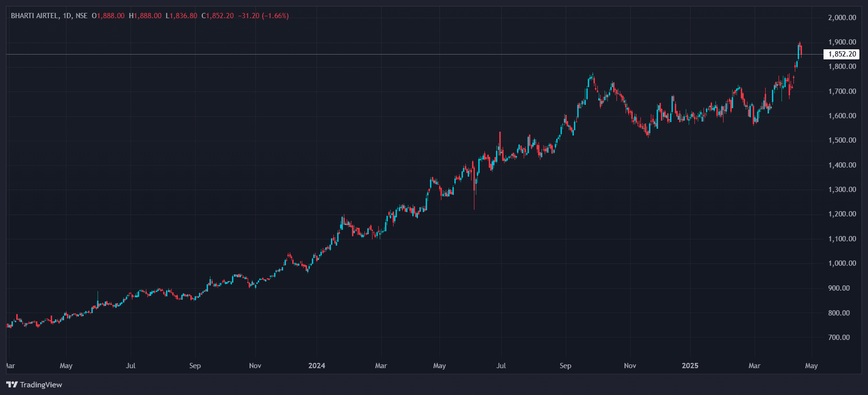Click the TradingView logo
Screen dimensions: 868x395
(34, 384)
